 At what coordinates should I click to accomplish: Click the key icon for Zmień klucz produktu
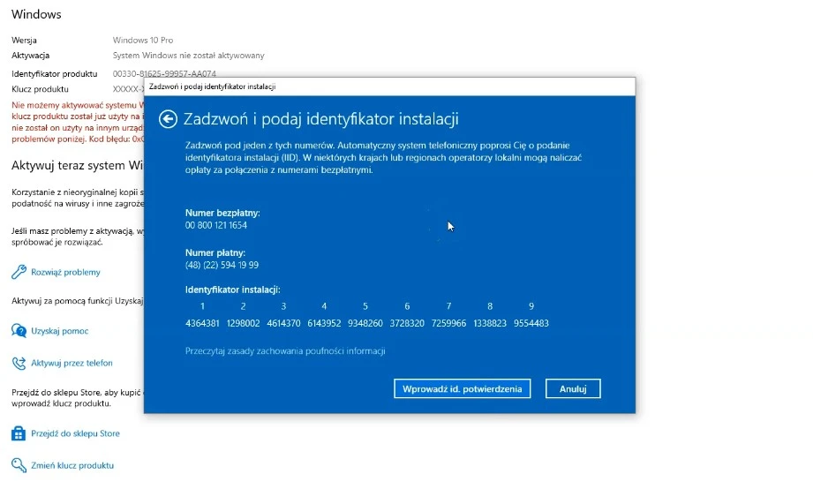click(19, 465)
